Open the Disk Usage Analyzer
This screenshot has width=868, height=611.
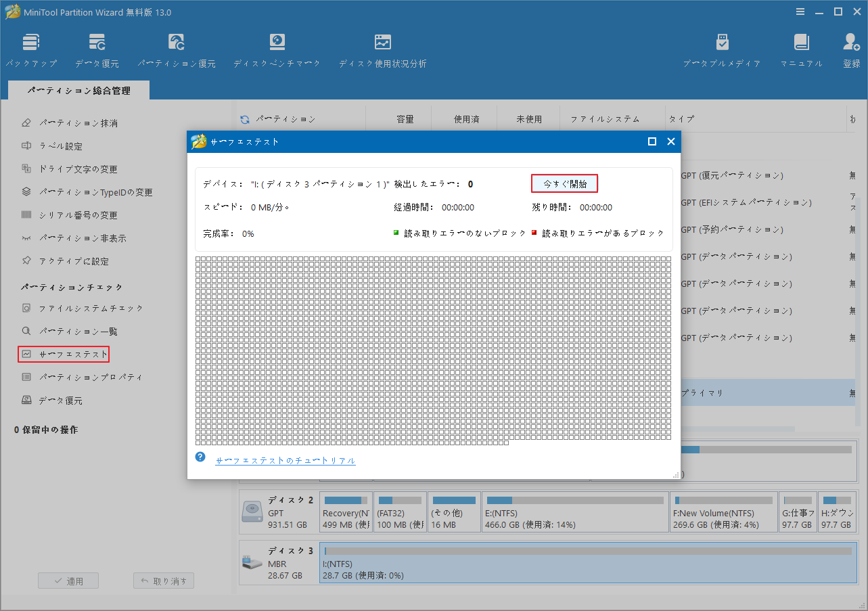coord(382,48)
